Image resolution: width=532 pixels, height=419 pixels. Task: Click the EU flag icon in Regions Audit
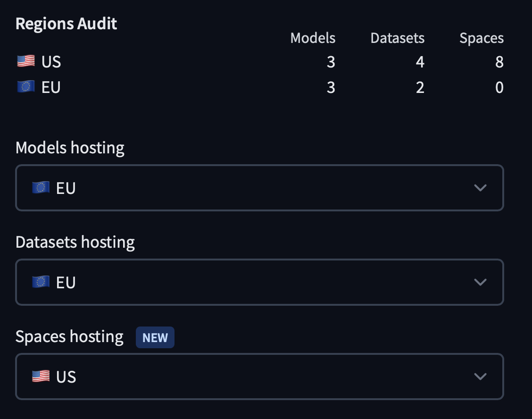pos(25,87)
